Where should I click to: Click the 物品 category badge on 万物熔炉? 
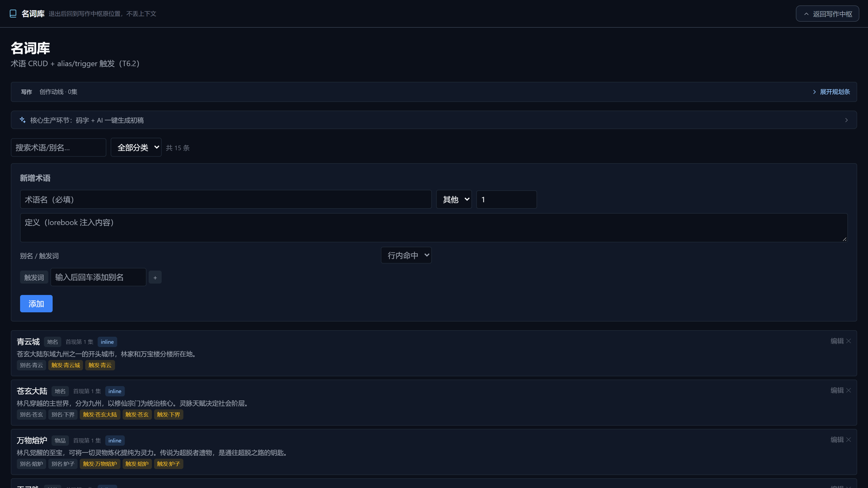[60, 441]
